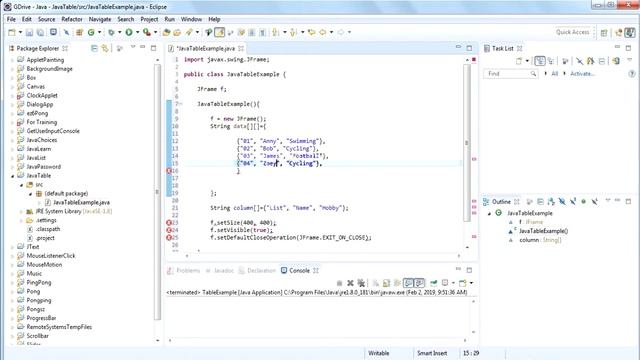Click error marker on line 23
This screenshot has width=640, height=360.
coord(169,223)
